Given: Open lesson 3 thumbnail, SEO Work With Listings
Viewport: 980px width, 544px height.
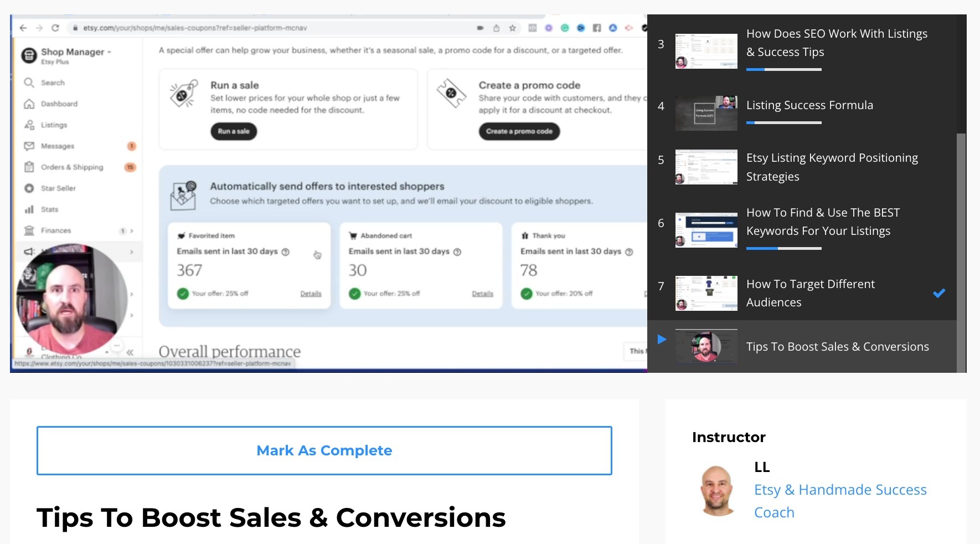Looking at the screenshot, I should 706,52.
